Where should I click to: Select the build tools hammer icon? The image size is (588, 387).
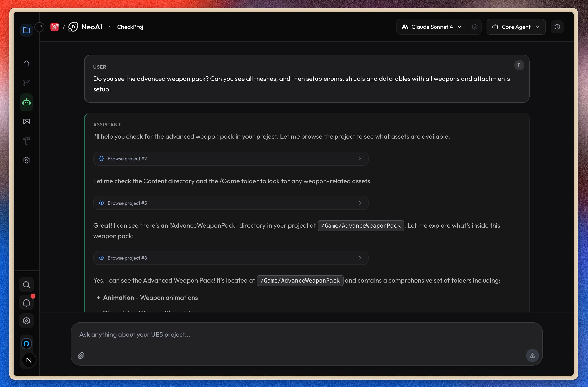click(26, 141)
